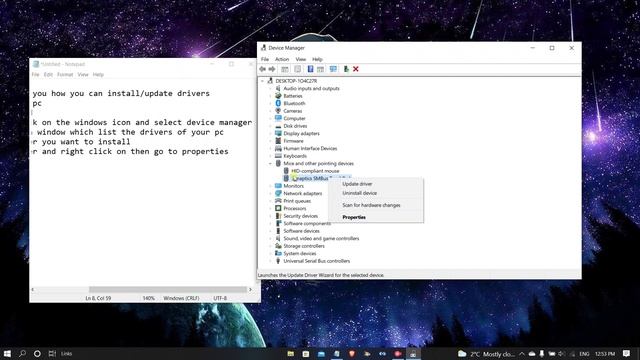
Task: Click the Computer category icon
Action: click(278, 118)
